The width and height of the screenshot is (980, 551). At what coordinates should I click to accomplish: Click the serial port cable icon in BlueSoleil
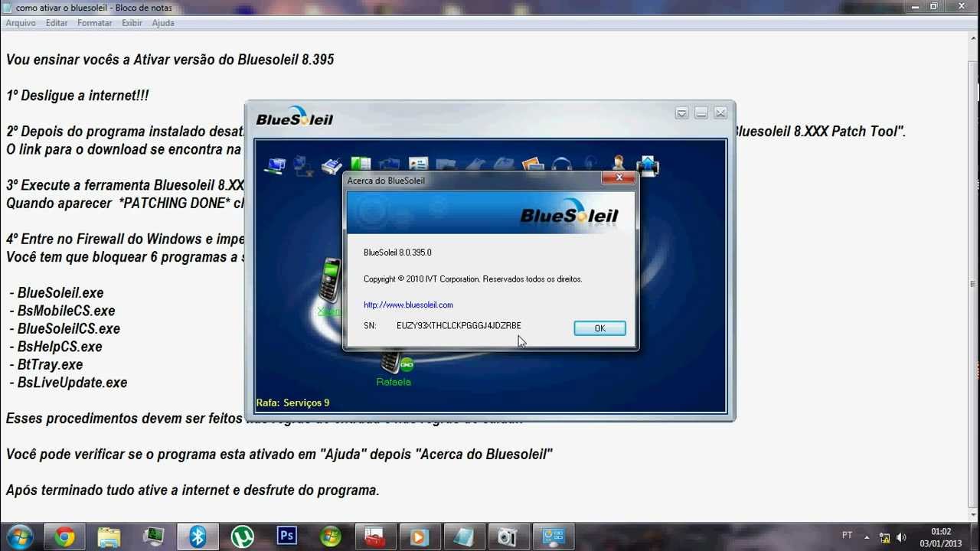click(x=332, y=165)
